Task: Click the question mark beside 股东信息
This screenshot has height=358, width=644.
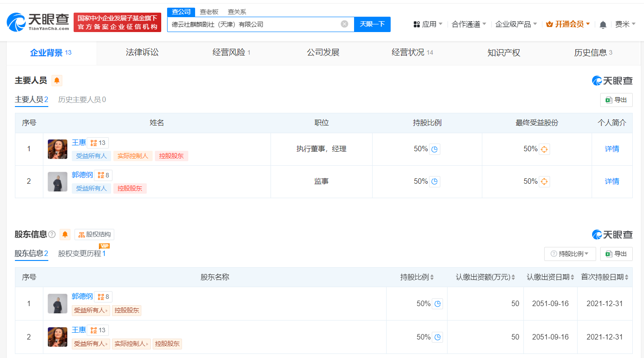Action: pyautogui.click(x=52, y=234)
